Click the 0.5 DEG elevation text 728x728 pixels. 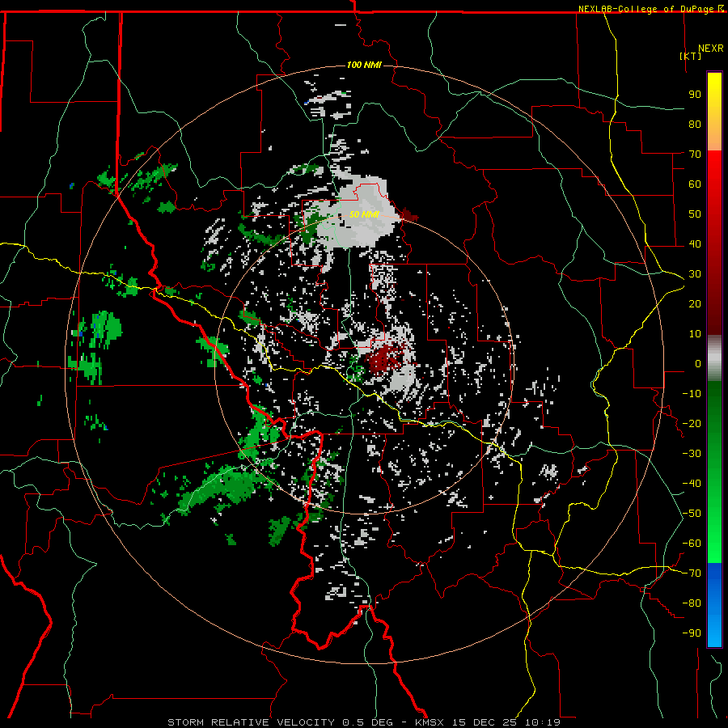click(x=367, y=722)
